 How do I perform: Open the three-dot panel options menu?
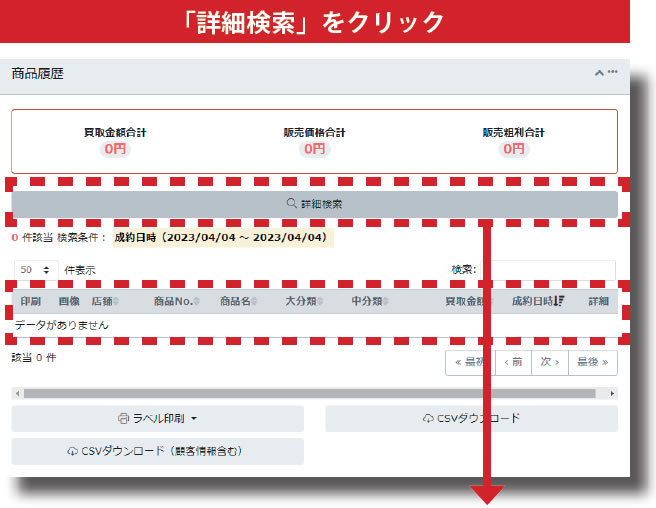coord(613,72)
